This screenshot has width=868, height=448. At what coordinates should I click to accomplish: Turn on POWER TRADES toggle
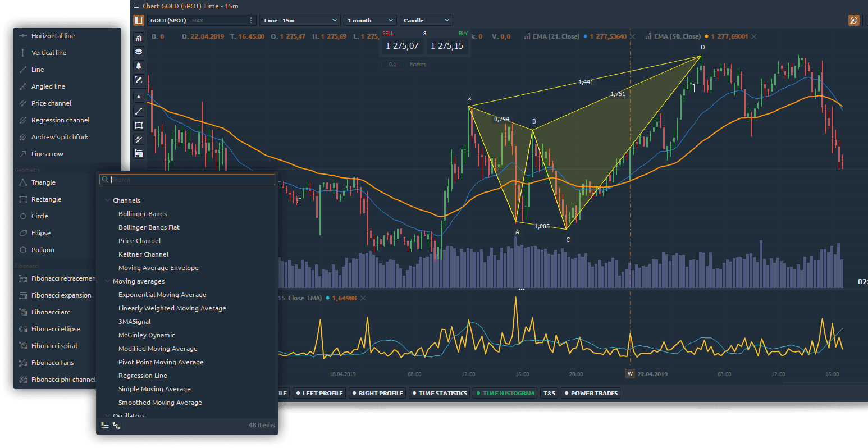coord(591,393)
